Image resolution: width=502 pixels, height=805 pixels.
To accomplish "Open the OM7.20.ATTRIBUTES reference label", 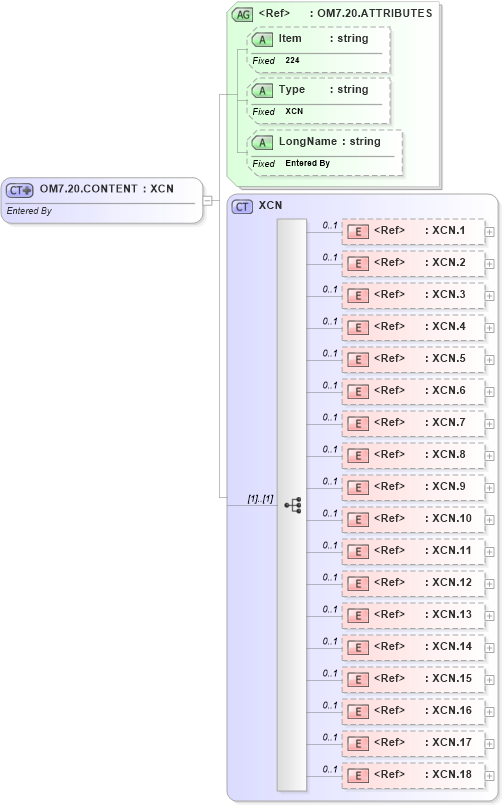I will pyautogui.click(x=345, y=13).
